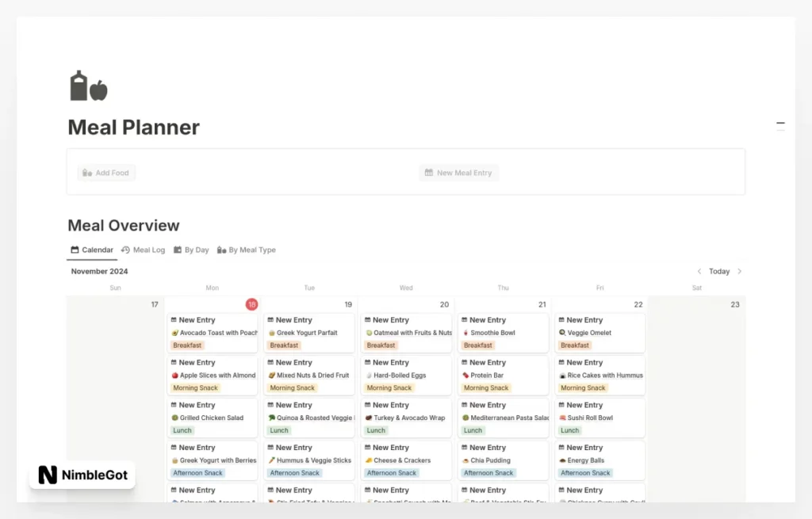This screenshot has height=519, width=812.
Task: Open the By Meal Type tab
Action: 247,250
